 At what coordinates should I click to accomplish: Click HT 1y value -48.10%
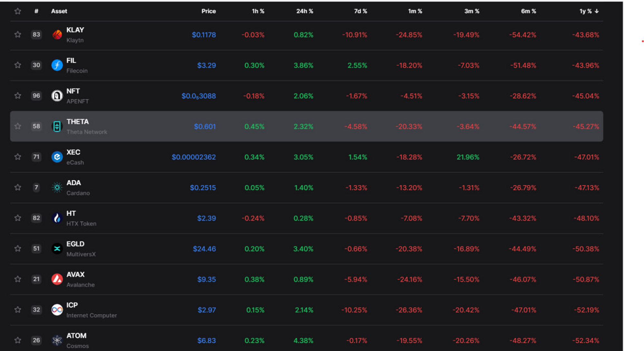tap(586, 218)
